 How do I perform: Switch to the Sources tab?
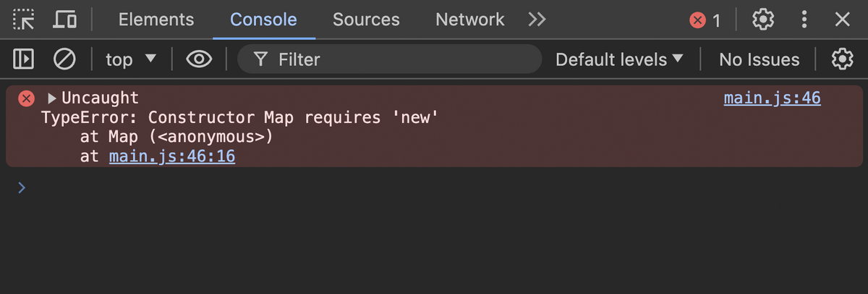coord(366,20)
